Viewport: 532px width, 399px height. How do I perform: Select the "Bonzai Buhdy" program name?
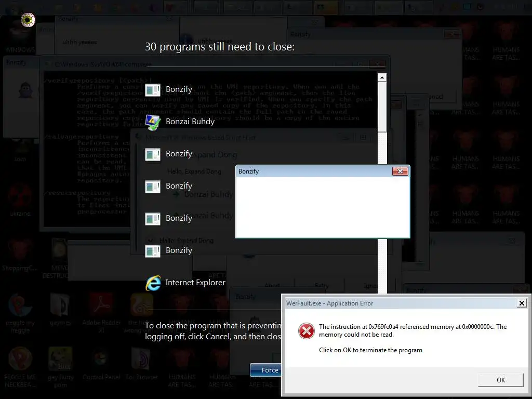coord(190,122)
